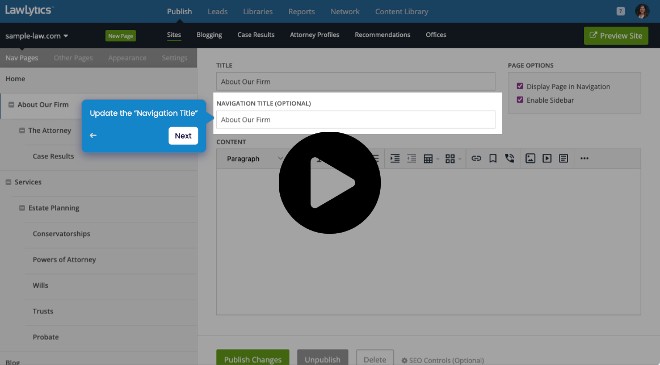Insert an image with picture icon
Viewport: 660px width, 365px height.
[530, 158]
